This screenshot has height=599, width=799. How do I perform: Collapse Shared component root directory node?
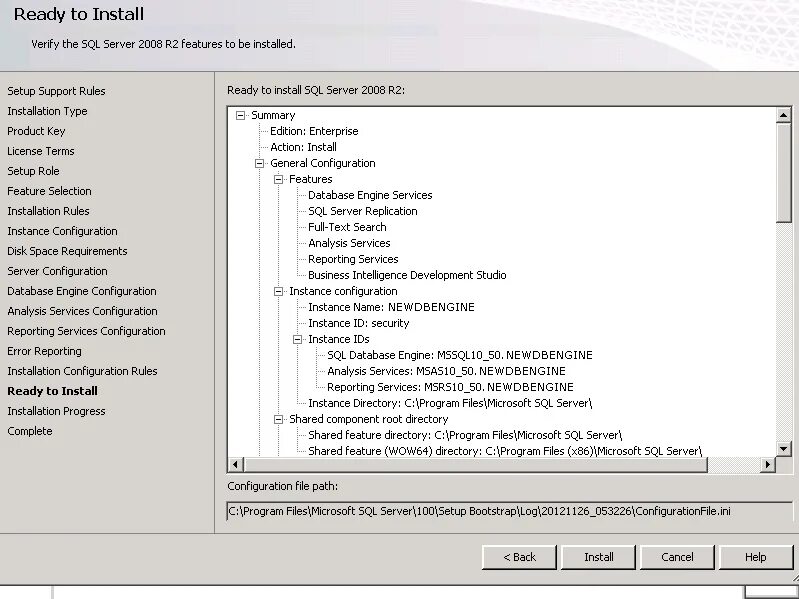tap(278, 419)
